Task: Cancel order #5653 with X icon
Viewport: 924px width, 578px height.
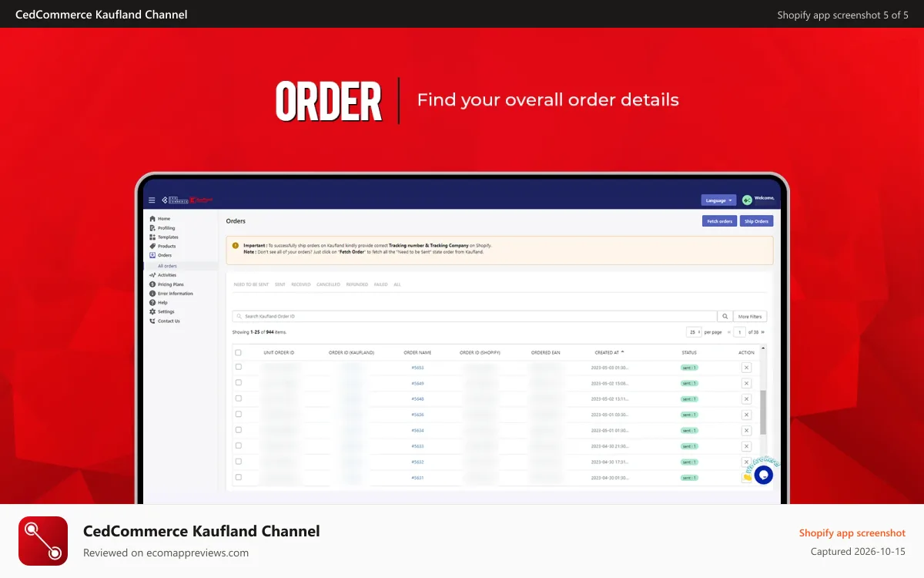Action: click(x=746, y=368)
